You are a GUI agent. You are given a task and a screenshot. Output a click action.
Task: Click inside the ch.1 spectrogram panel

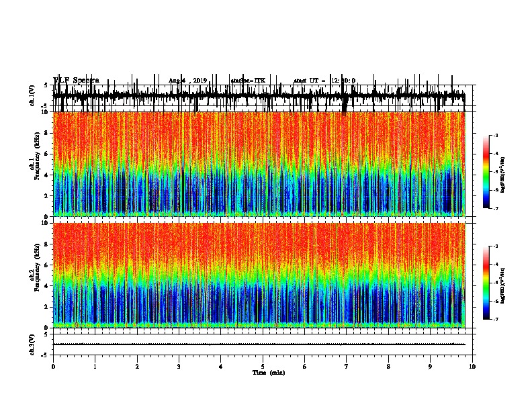tap(259, 164)
